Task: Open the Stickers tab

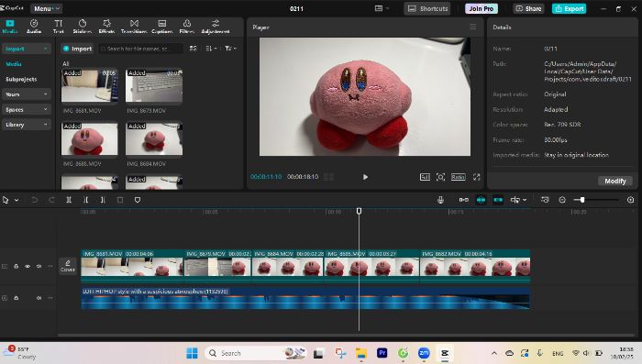Action: pyautogui.click(x=83, y=27)
